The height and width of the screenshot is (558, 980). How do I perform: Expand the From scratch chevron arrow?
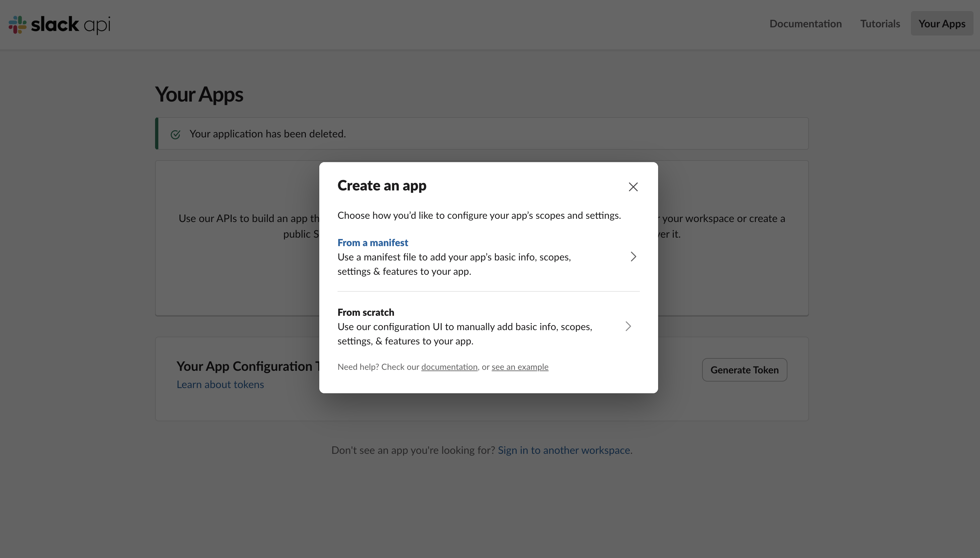pyautogui.click(x=628, y=326)
